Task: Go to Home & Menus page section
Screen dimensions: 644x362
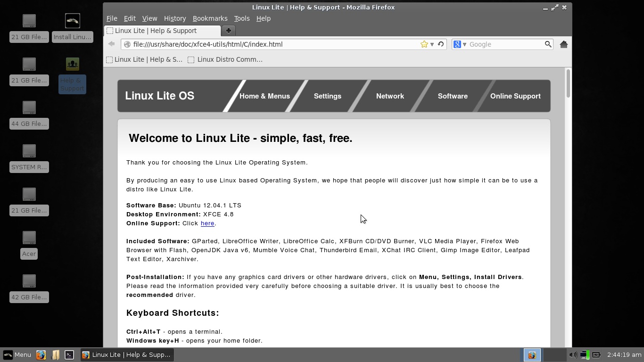Action: click(x=264, y=96)
